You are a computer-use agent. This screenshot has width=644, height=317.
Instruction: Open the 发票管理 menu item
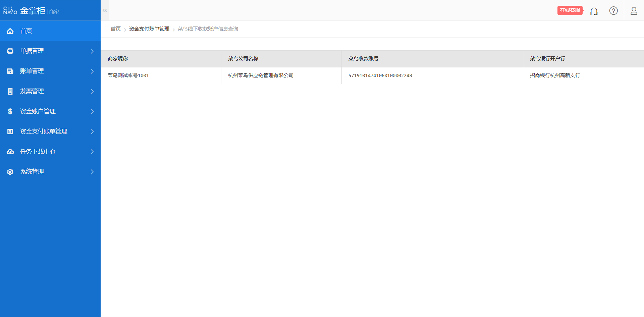click(x=50, y=91)
